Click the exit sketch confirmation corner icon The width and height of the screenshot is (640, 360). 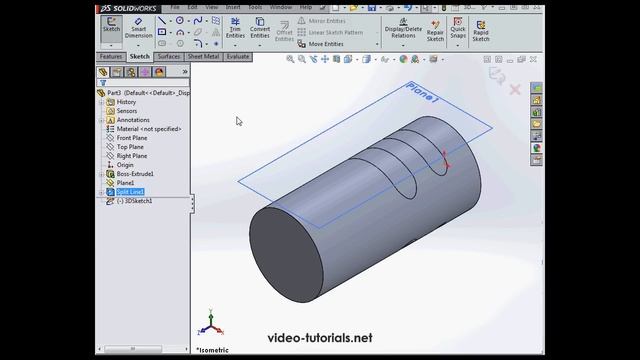[x=497, y=76]
